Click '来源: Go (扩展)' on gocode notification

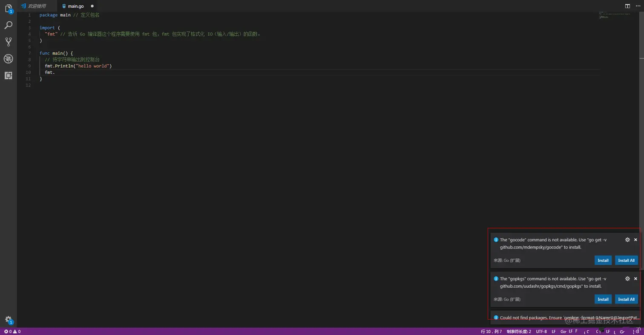point(507,260)
